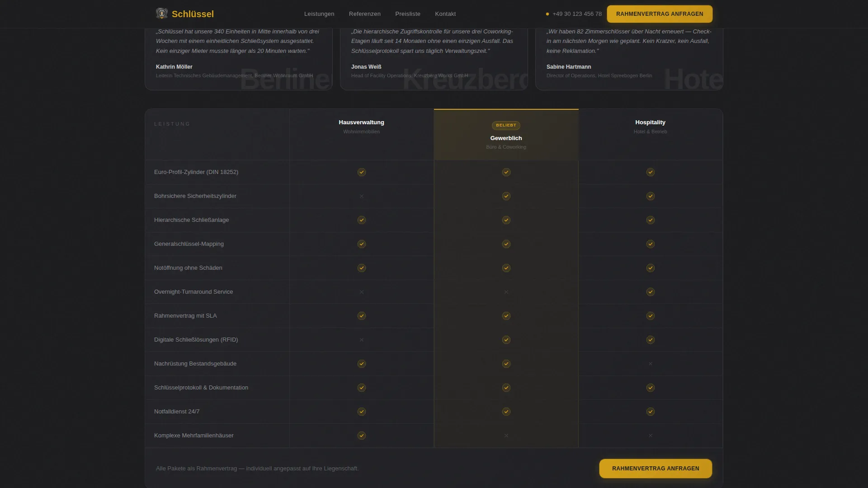Click the 'Komplexe Mehrfamilienhäuser' row label

[x=194, y=436]
